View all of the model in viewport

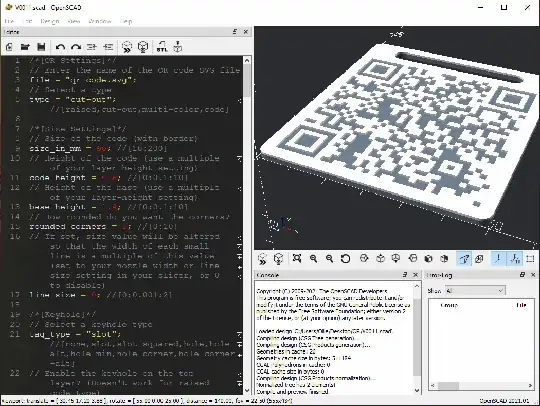click(297, 258)
